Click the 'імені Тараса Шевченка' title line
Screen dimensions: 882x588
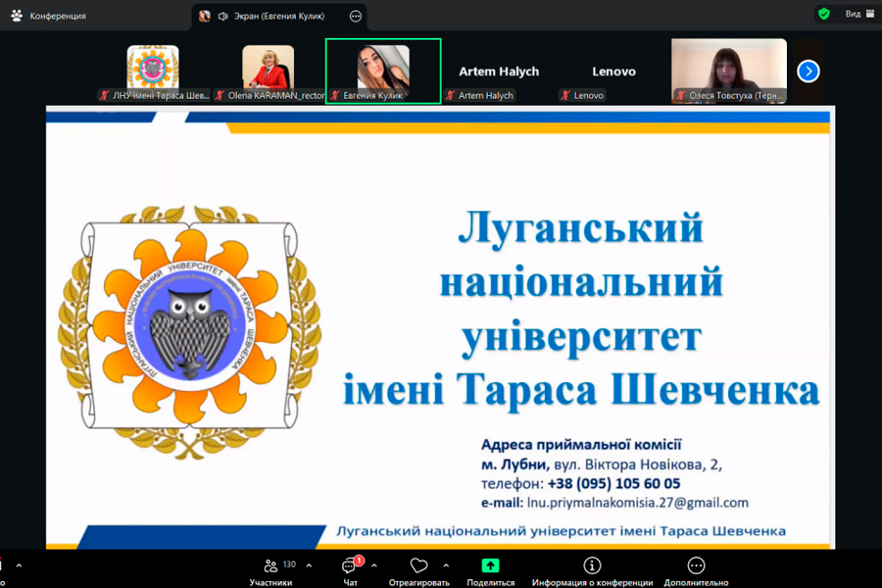[581, 389]
